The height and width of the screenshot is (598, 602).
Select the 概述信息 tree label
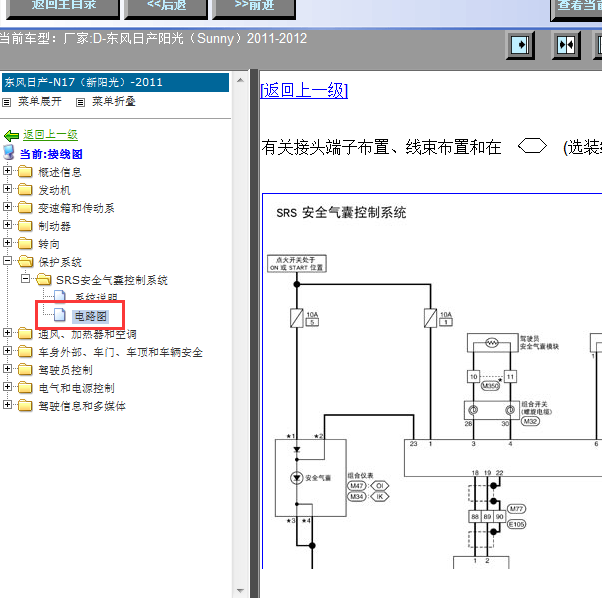click(x=60, y=172)
